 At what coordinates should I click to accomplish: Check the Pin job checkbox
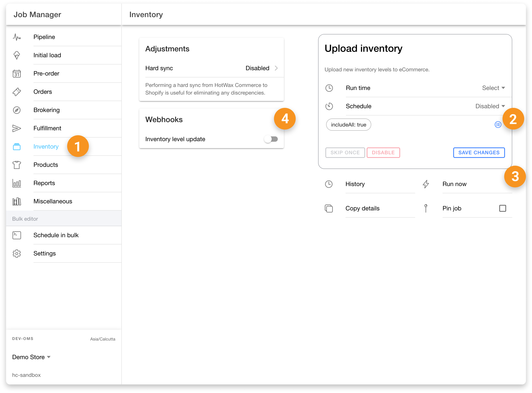[503, 208]
